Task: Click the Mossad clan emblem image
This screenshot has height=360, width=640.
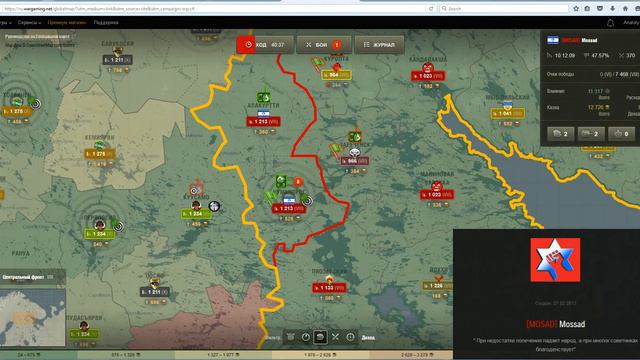Action: (x=555, y=260)
